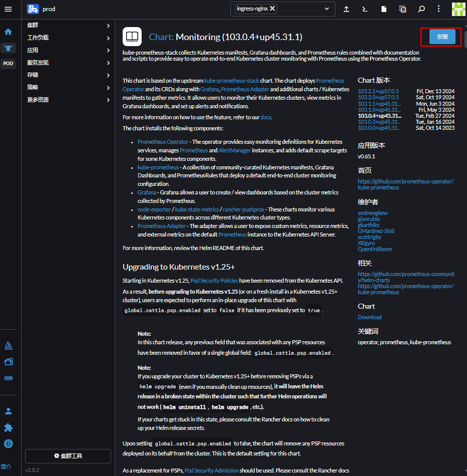Open maintainer QuentinBisson link

pyautogui.click(x=375, y=249)
